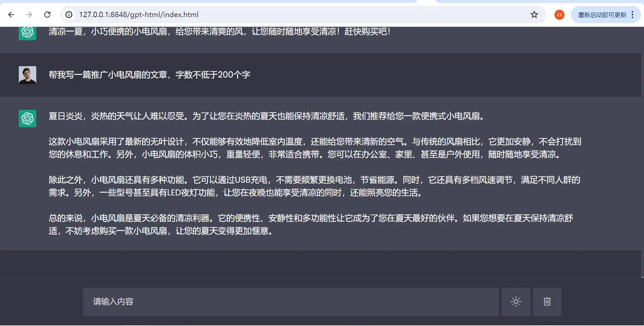Click the user prompt 帮我写一篇推广小电风扇的文章
This screenshot has height=326, width=644.
pyautogui.click(x=149, y=75)
